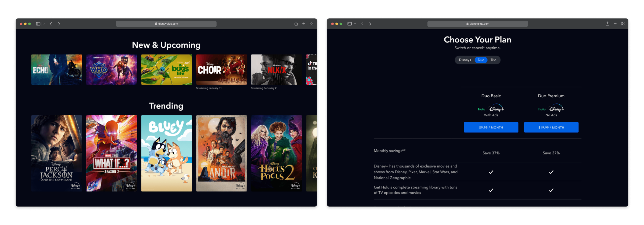Open sidebar dropdown arrow in left window
The image size is (644, 225).
point(44,24)
